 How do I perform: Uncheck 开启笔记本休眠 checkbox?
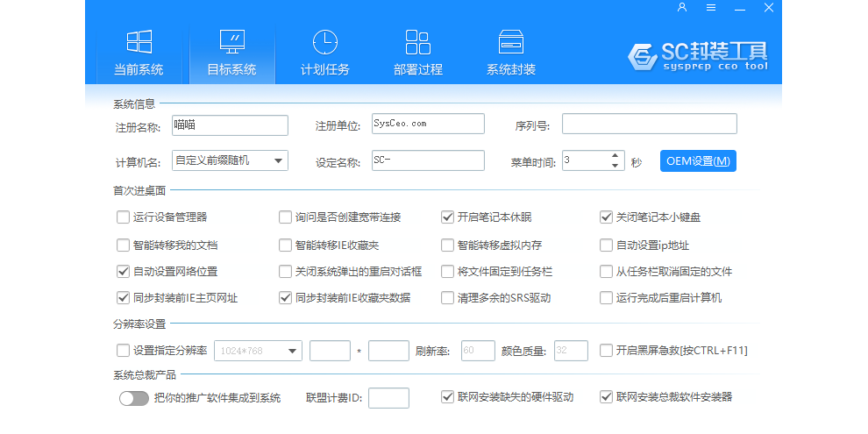point(447,217)
